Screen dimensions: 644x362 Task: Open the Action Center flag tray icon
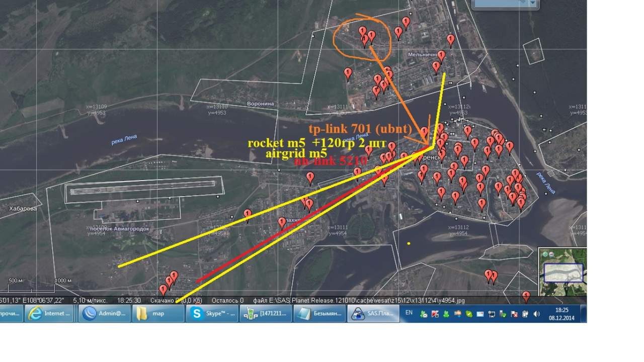[514, 314]
